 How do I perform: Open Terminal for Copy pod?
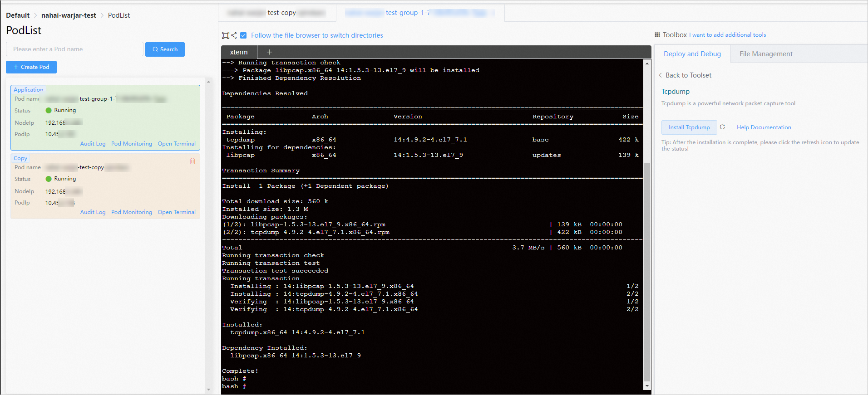(x=177, y=212)
